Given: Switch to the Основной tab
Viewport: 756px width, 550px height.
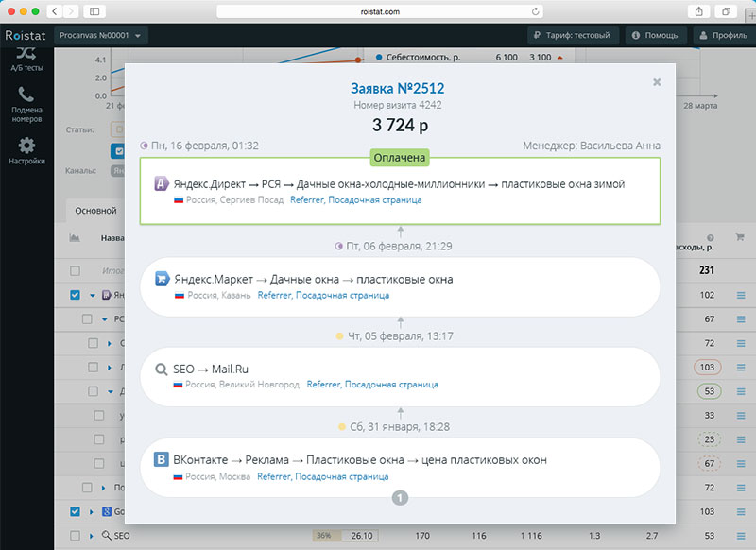Looking at the screenshot, I should point(95,211).
